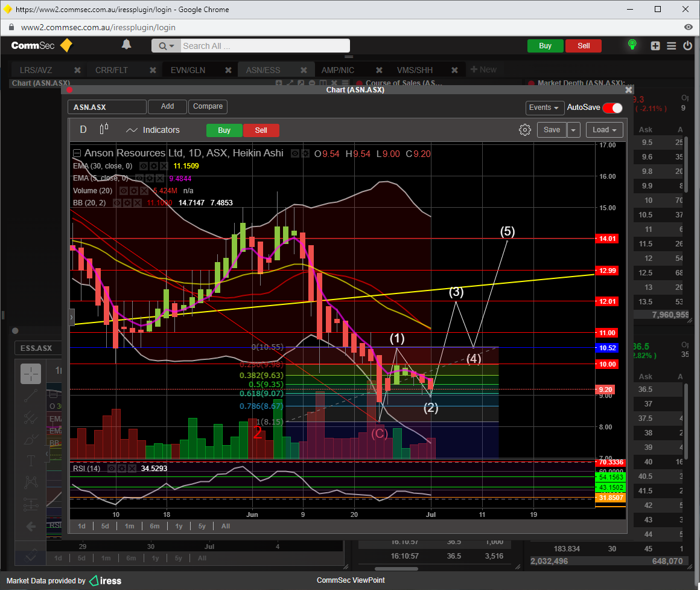This screenshot has width=700, height=590.
Task: Select the 6m range in popup chart
Action: (154, 526)
